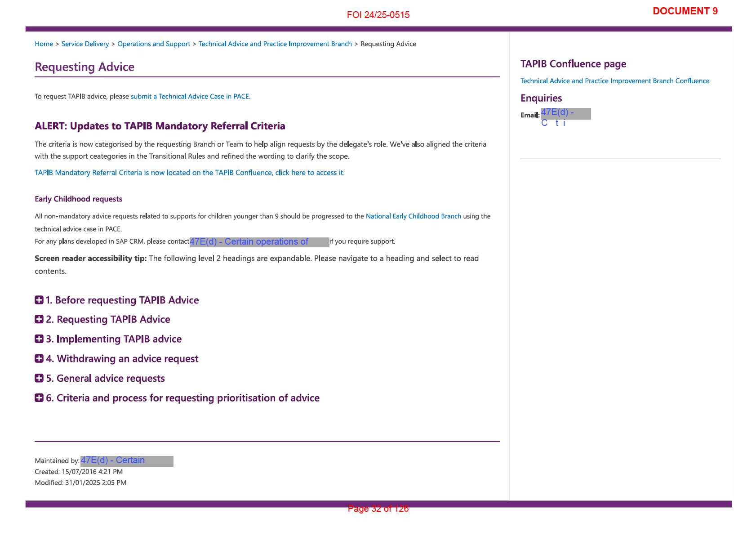This screenshot has width=756, height=536.
Task: Expand plus icon for Implementing TAPIB advice
Action: pyautogui.click(x=39, y=339)
